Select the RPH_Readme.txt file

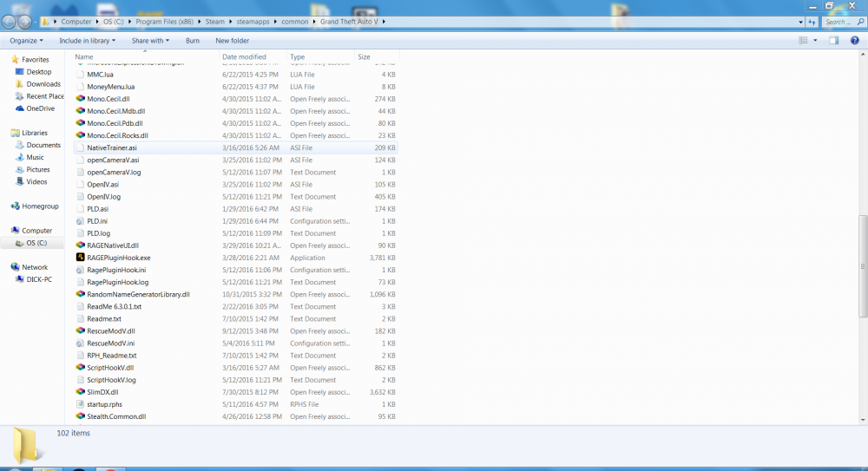[236, 356]
